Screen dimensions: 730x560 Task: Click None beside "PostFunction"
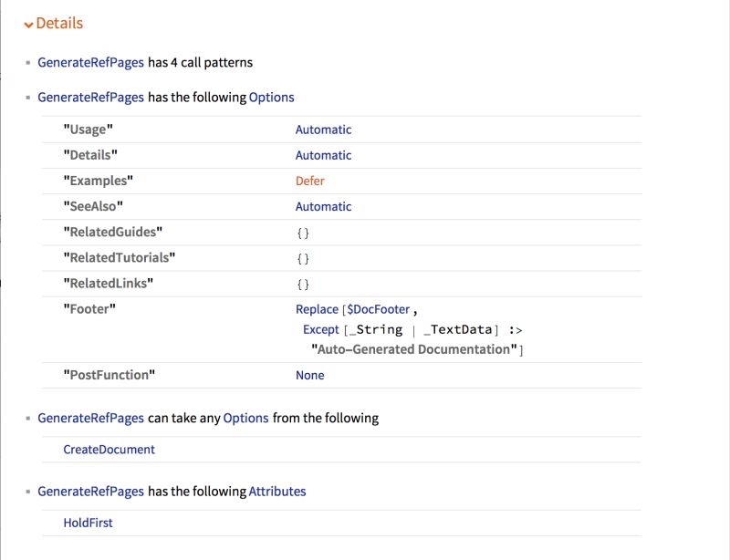310,375
